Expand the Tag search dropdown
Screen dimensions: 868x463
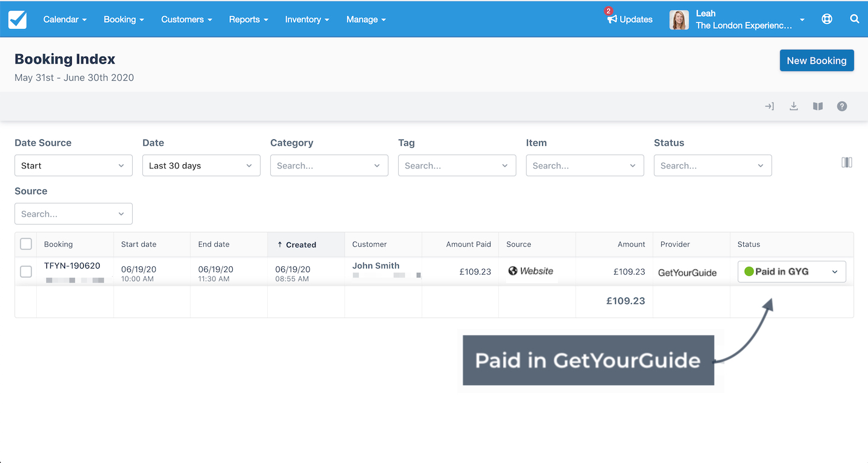coord(457,165)
